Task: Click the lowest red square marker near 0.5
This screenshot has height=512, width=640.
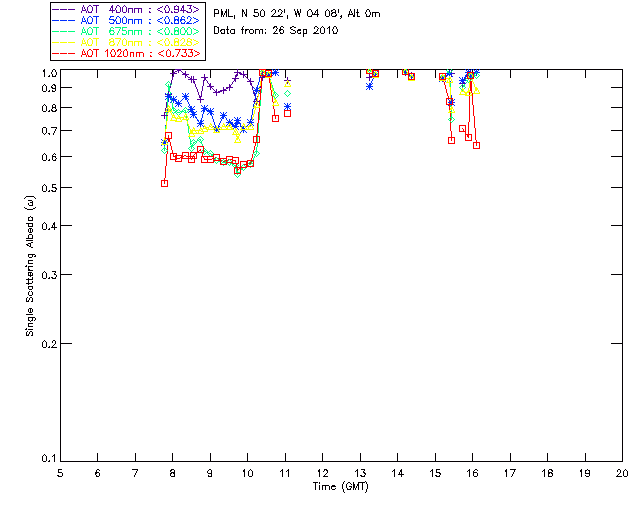Action: coord(164,183)
